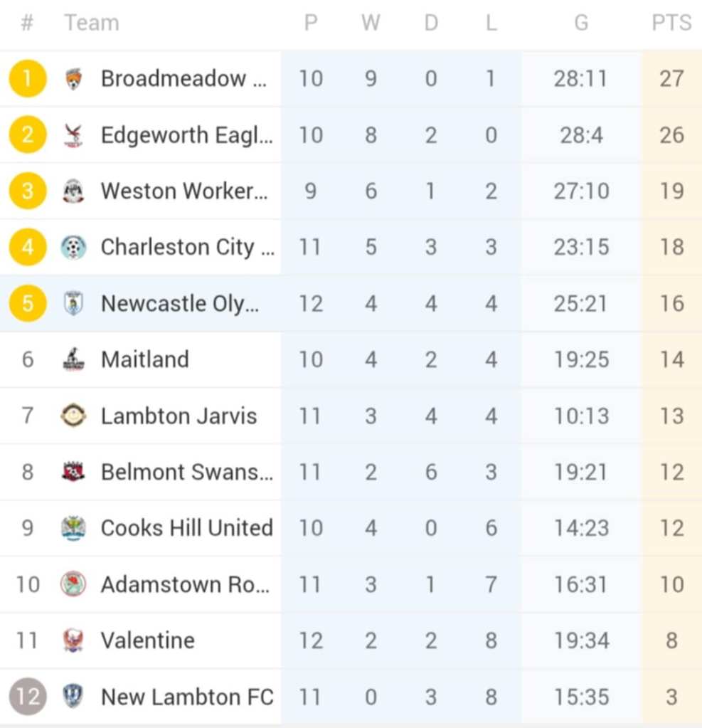Click the Belmont Swansea crest icon
The width and height of the screenshot is (702, 728).
pos(73,472)
